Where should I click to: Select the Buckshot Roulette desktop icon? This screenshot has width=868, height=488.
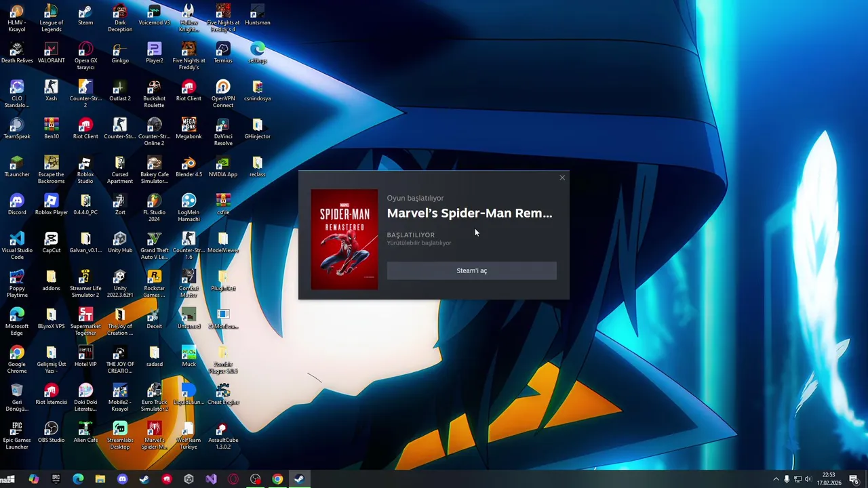[x=154, y=94]
